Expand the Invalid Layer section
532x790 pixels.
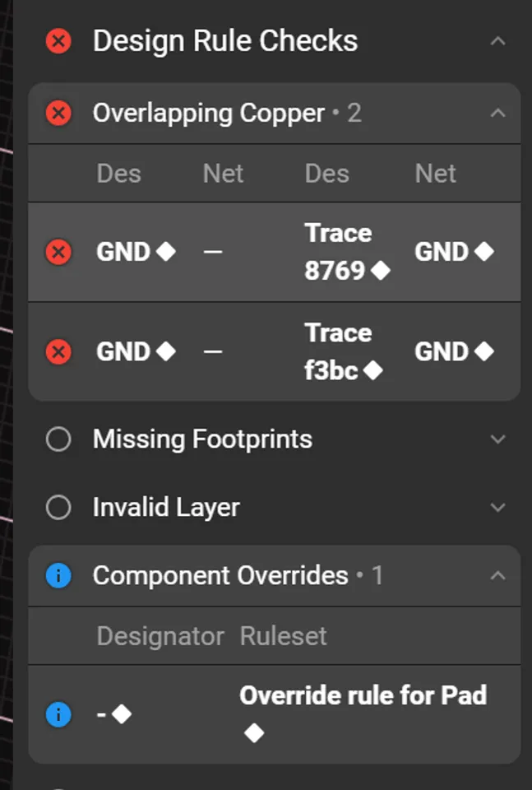point(497,508)
